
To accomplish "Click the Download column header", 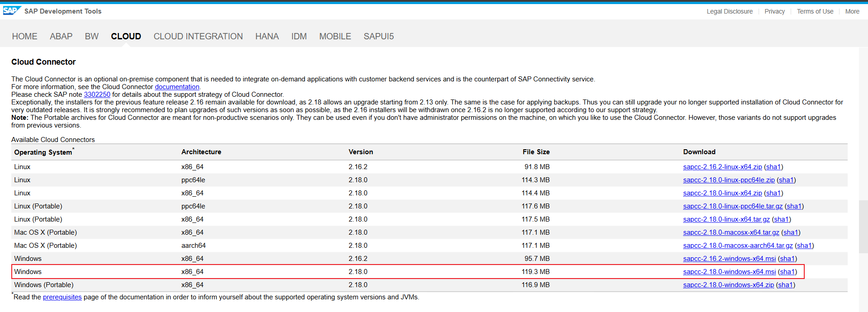I will [699, 152].
